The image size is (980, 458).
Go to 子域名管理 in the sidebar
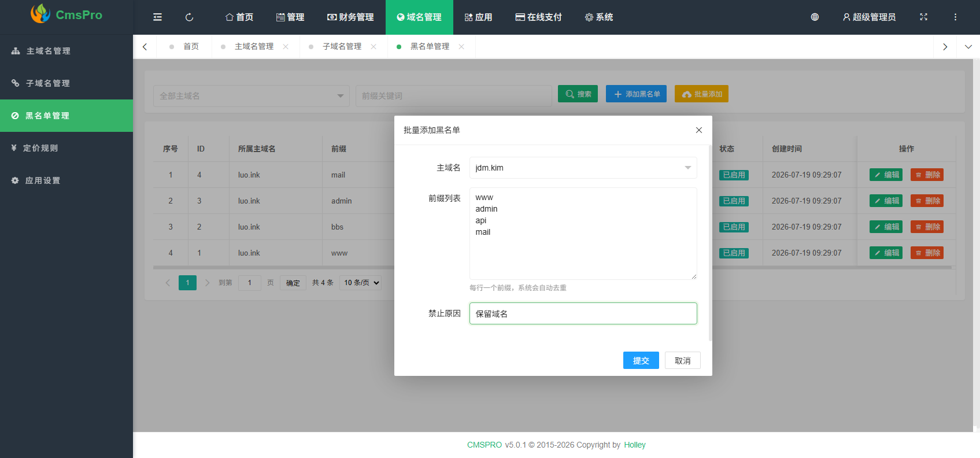point(66,83)
